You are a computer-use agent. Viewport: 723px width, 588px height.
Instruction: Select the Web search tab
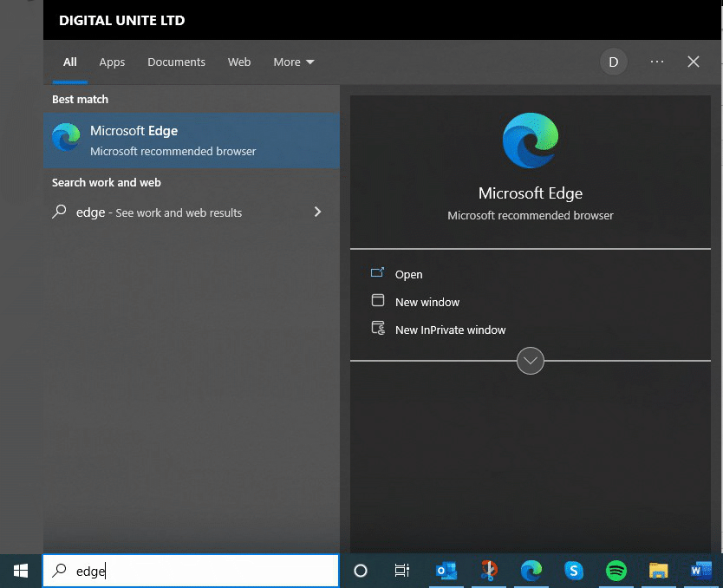click(239, 62)
